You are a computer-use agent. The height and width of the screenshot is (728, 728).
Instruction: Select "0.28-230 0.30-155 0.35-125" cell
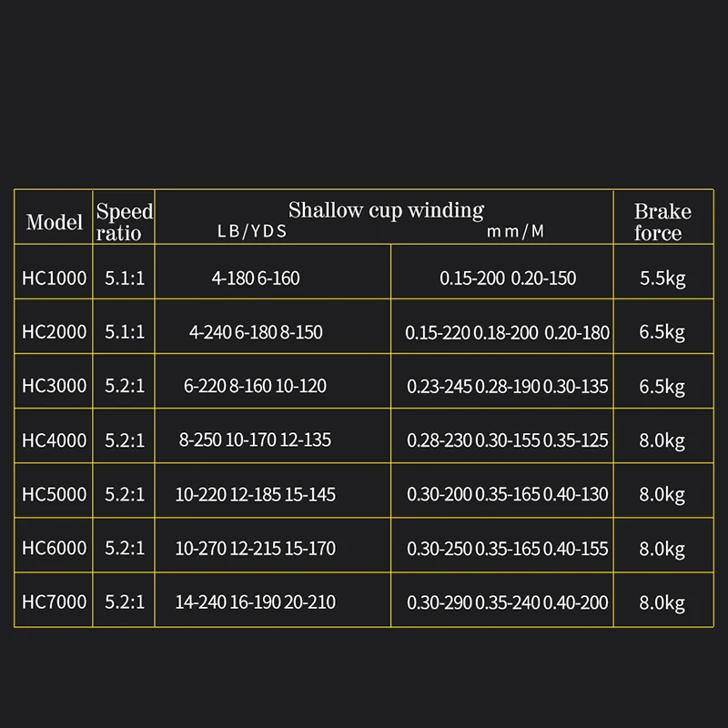[507, 440]
